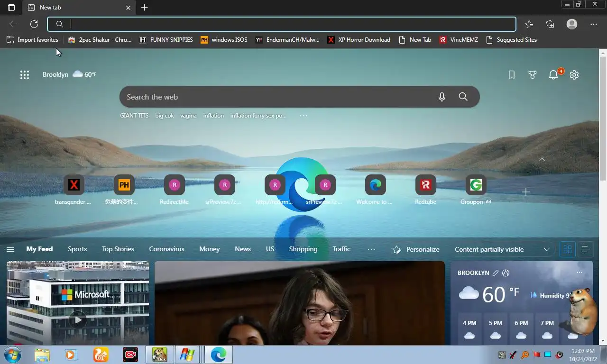Open Suggested Sites bookmark
Image resolution: width=607 pixels, height=364 pixels.
click(x=511, y=40)
